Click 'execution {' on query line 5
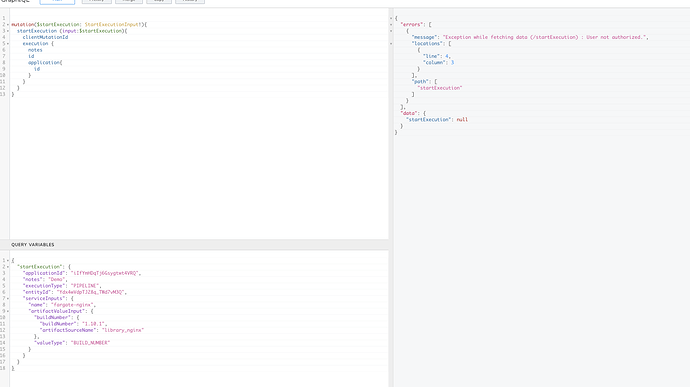The width and height of the screenshot is (690, 387). pyautogui.click(x=38, y=44)
